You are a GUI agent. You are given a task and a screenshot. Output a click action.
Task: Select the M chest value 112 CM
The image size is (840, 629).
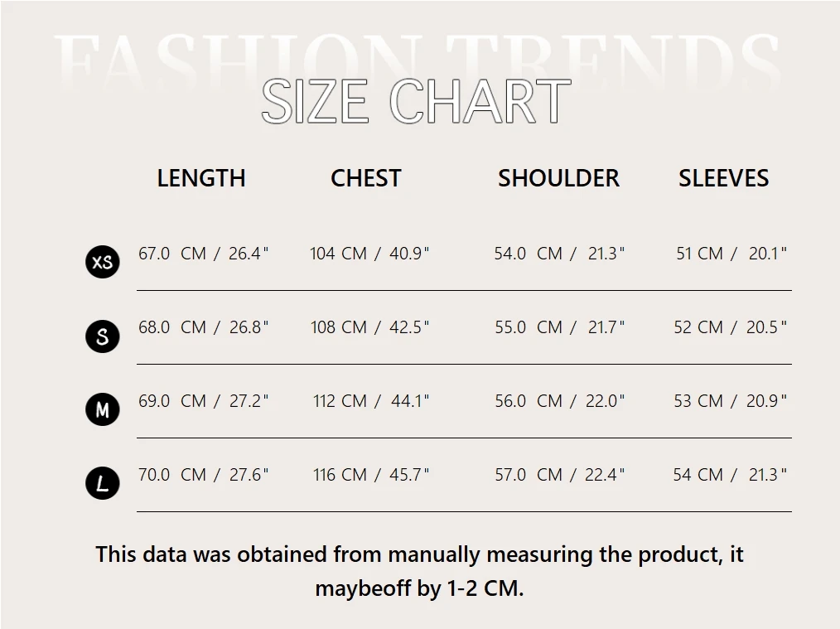(340, 401)
